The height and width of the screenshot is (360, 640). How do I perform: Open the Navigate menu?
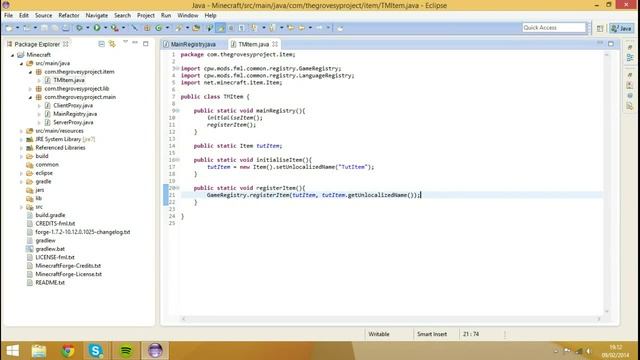97,16
